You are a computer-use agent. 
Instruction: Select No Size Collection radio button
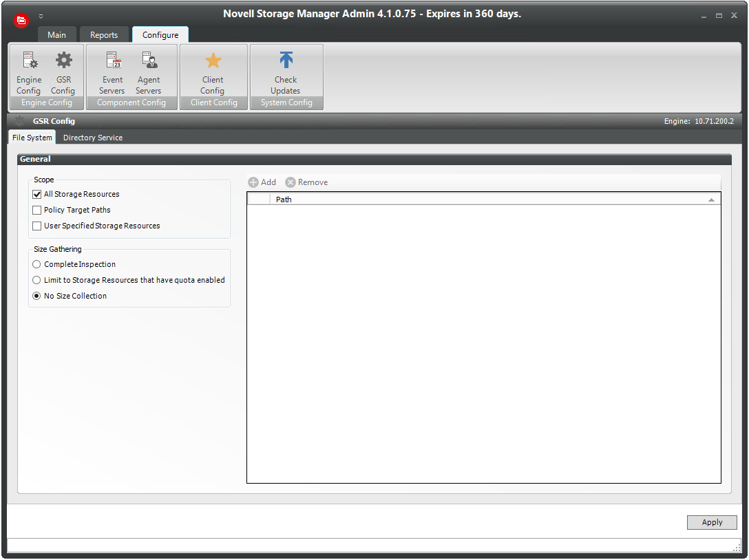tap(36, 296)
